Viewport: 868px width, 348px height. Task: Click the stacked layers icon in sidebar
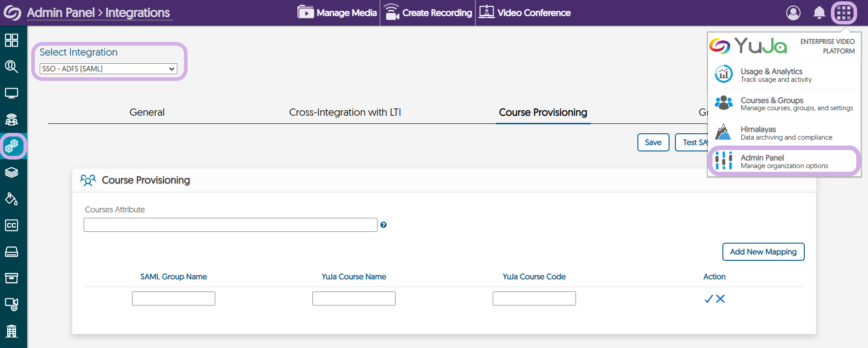coord(12,173)
